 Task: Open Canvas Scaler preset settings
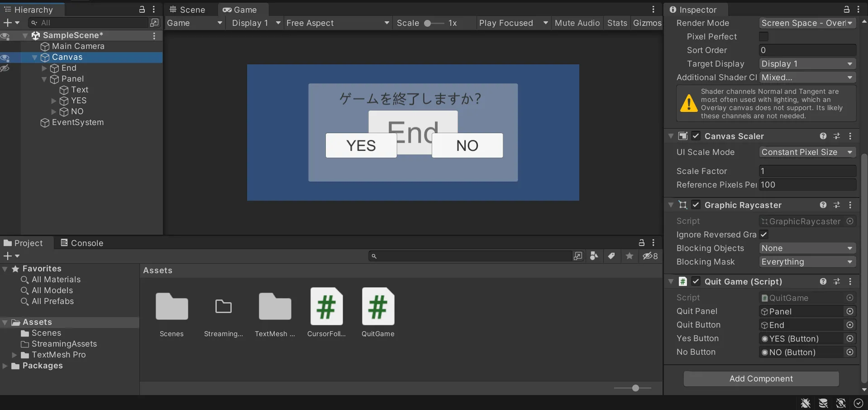coord(837,136)
